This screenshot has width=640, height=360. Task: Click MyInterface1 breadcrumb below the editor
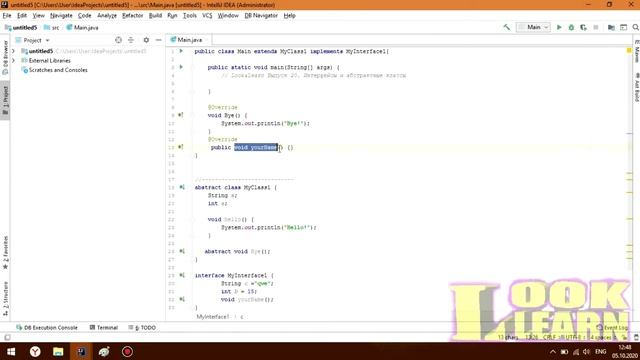(x=213, y=316)
